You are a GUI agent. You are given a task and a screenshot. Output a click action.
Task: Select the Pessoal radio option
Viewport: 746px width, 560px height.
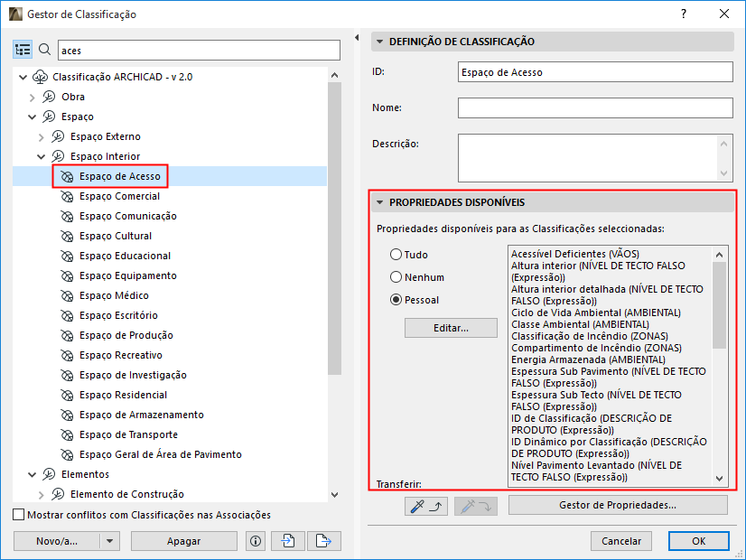(396, 300)
